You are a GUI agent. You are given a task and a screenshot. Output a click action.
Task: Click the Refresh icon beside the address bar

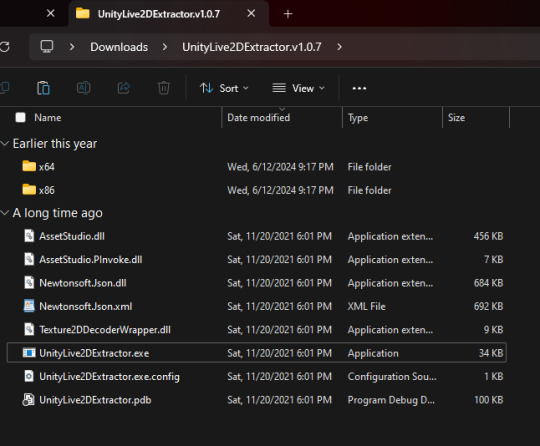point(4,47)
